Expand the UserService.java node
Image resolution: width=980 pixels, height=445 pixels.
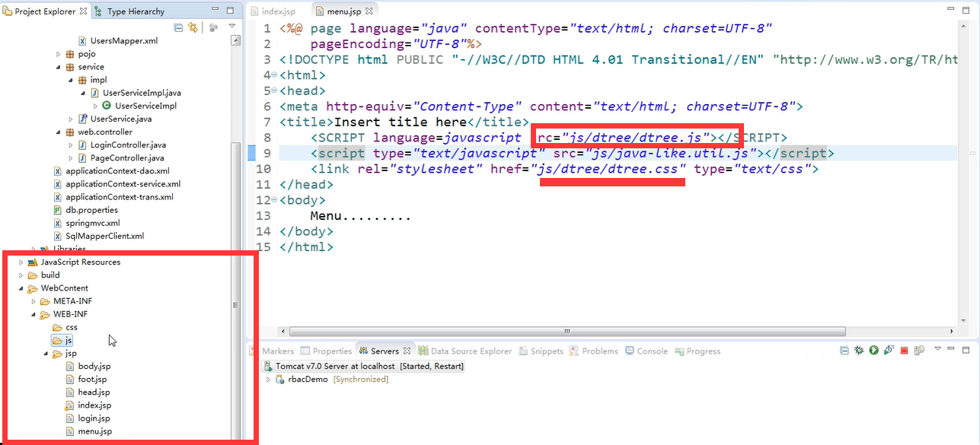click(71, 119)
